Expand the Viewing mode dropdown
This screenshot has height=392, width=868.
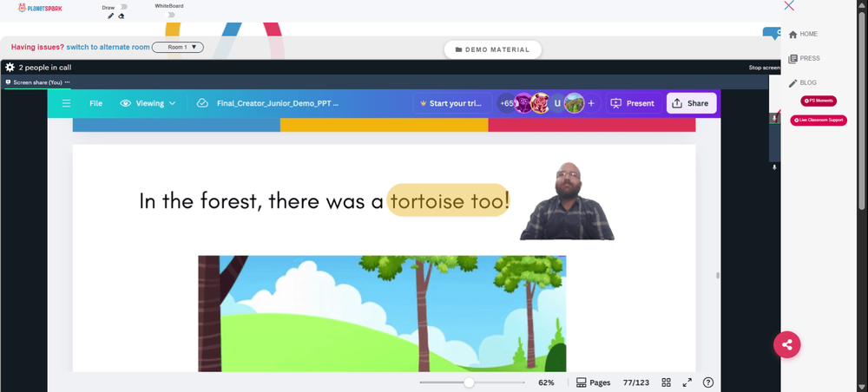click(148, 103)
